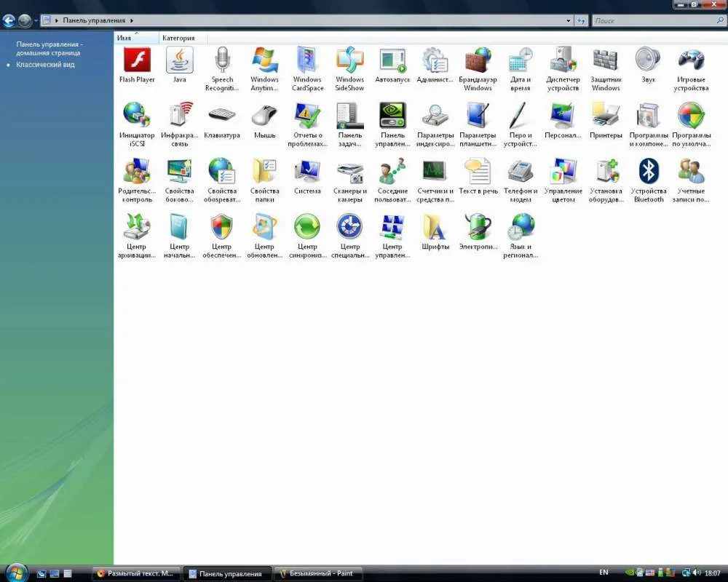The image size is (728, 582).
Task: Open the Мышь mouse icon
Action: click(265, 121)
